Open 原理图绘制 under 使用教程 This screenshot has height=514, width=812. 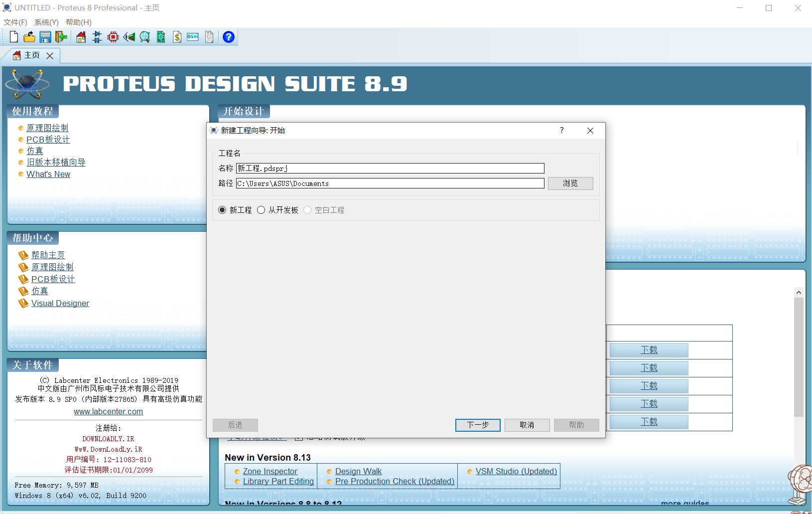47,128
